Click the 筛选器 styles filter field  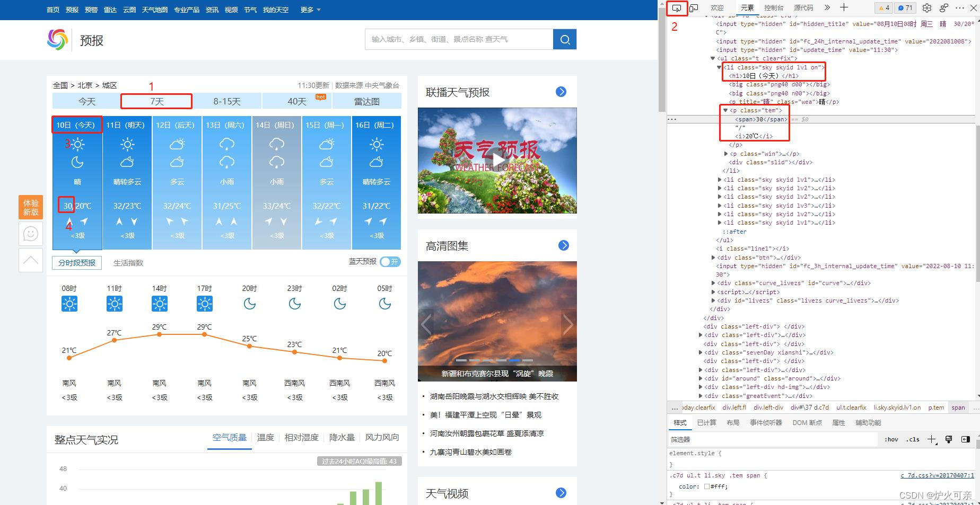coord(772,439)
